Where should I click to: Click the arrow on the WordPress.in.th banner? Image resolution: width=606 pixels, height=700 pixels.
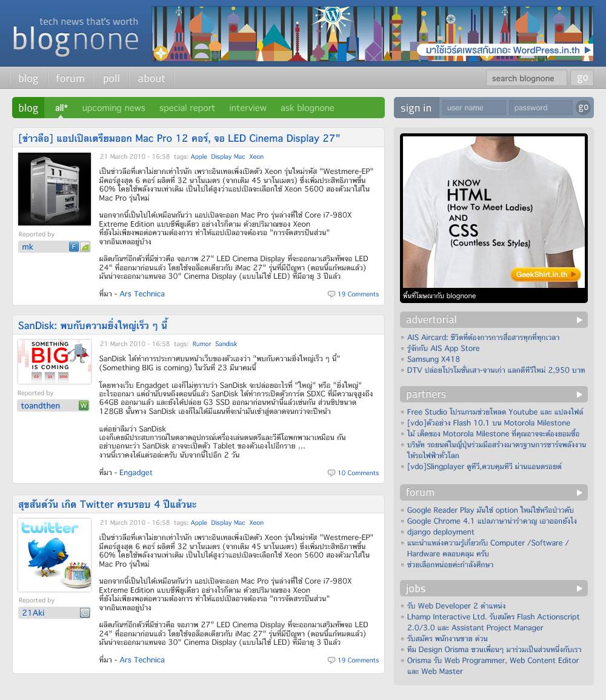click(x=588, y=50)
